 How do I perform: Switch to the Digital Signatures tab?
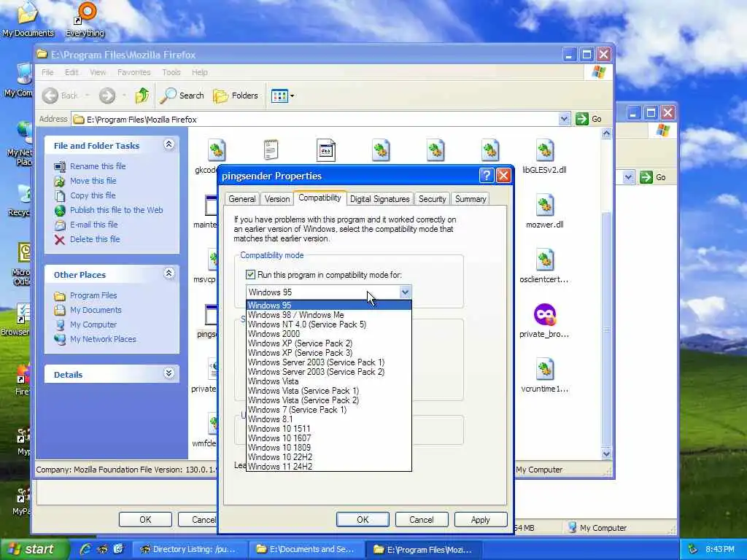click(x=379, y=199)
